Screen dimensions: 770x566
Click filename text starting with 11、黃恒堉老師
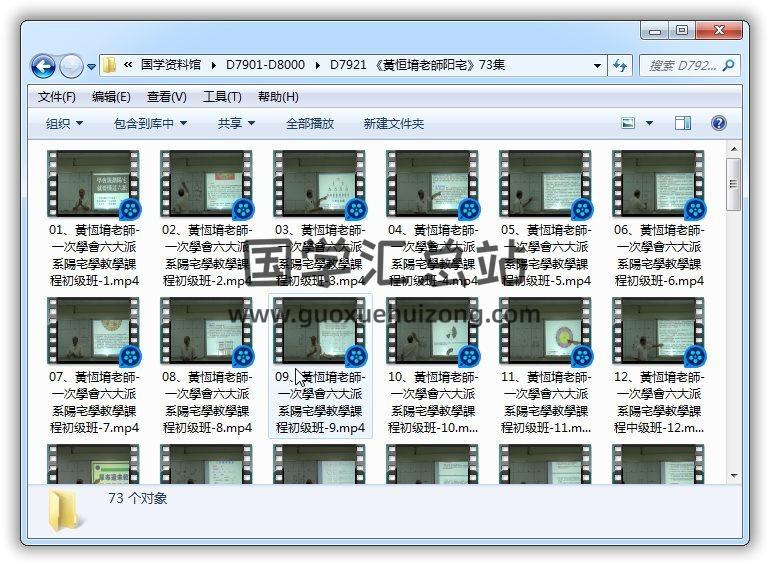(546, 403)
